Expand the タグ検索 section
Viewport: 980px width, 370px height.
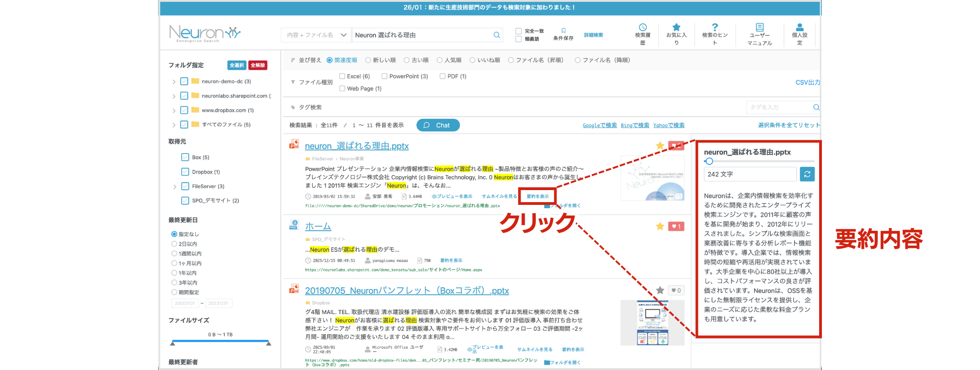293,107
